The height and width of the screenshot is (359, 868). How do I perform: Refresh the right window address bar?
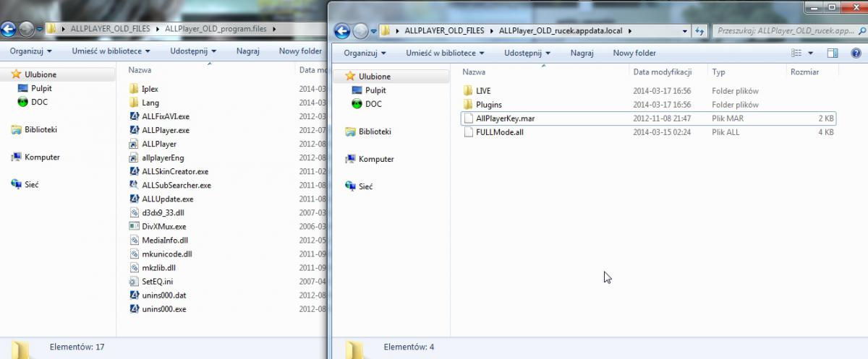tap(699, 31)
